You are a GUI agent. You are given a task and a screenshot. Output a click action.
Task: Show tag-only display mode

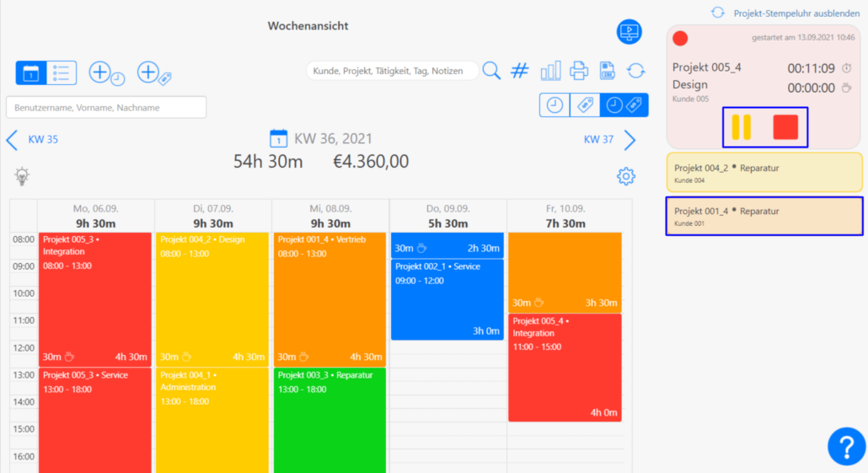tap(583, 105)
